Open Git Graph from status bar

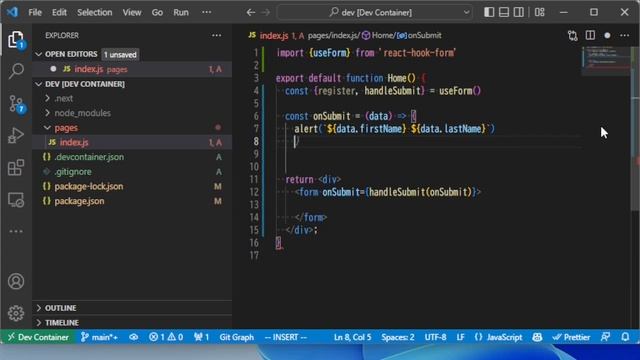[x=237, y=337]
